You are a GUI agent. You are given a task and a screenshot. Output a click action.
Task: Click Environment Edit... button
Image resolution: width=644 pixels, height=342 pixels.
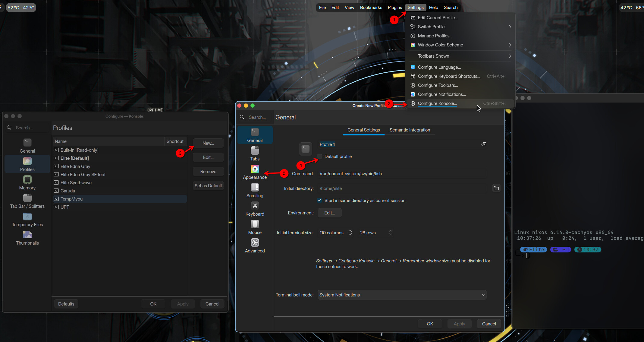[x=330, y=213]
